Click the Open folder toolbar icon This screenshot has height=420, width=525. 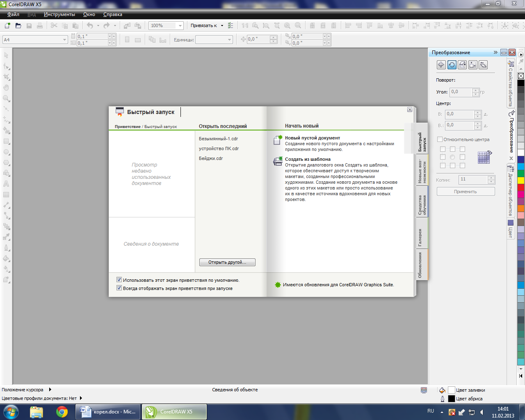click(x=18, y=25)
